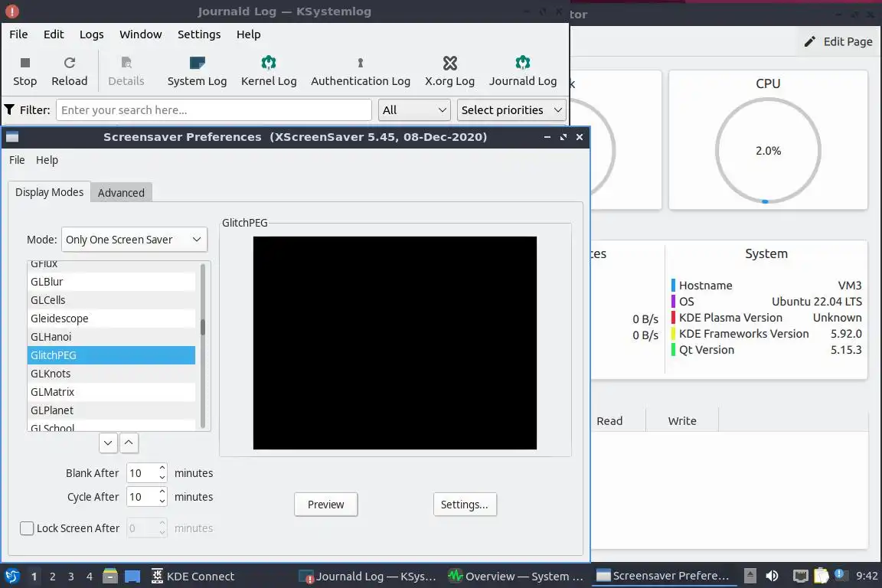Switch to the Advanced tab
This screenshot has height=588, width=882.
pos(121,192)
